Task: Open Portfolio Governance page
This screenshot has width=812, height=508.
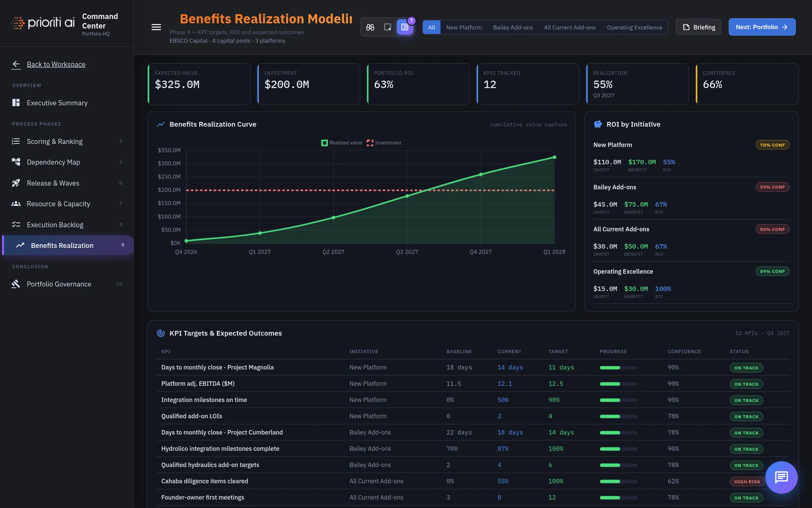Action: 67,284
